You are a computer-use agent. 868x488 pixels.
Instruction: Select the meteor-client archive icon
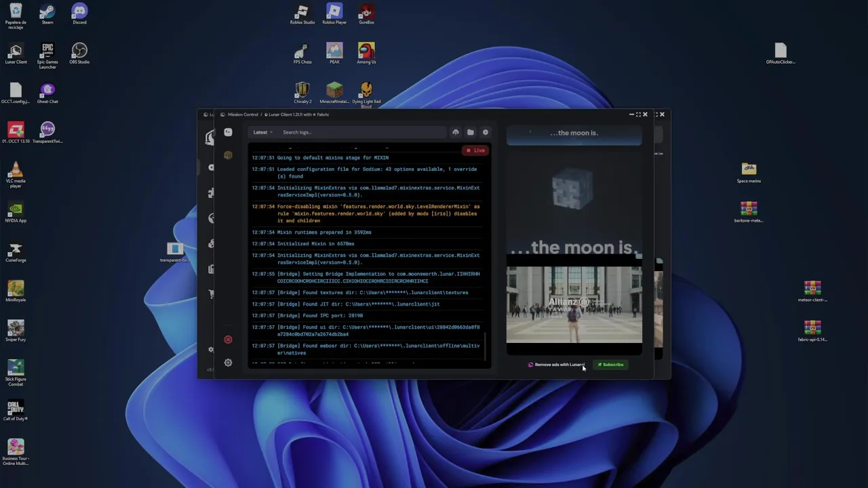pos(812,291)
